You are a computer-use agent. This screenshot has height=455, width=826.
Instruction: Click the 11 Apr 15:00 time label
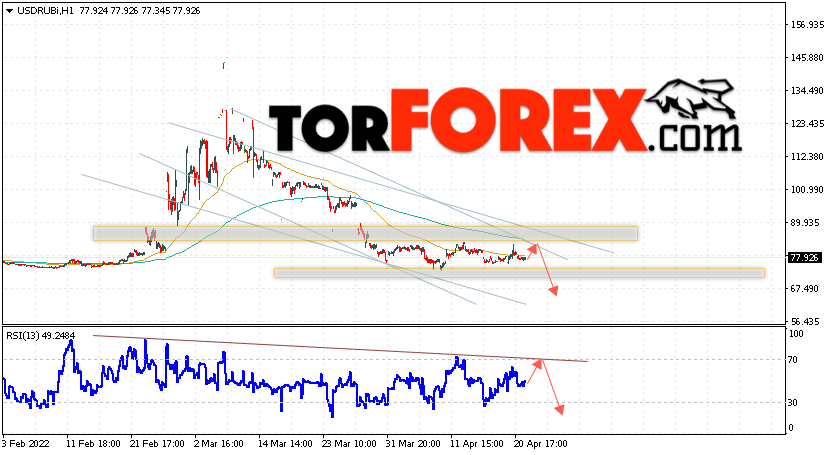[477, 444]
